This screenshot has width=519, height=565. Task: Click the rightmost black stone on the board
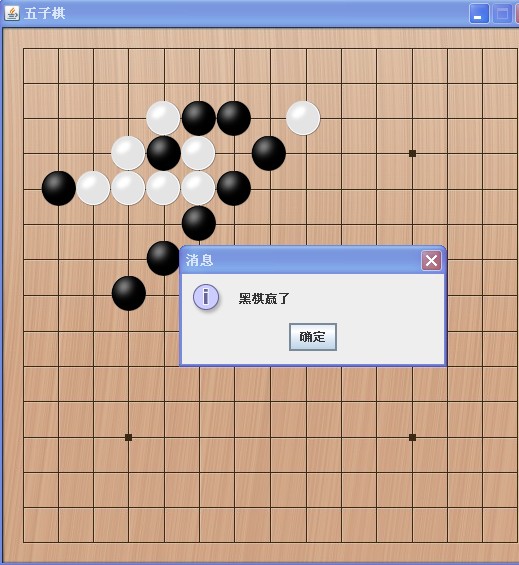[x=269, y=153]
